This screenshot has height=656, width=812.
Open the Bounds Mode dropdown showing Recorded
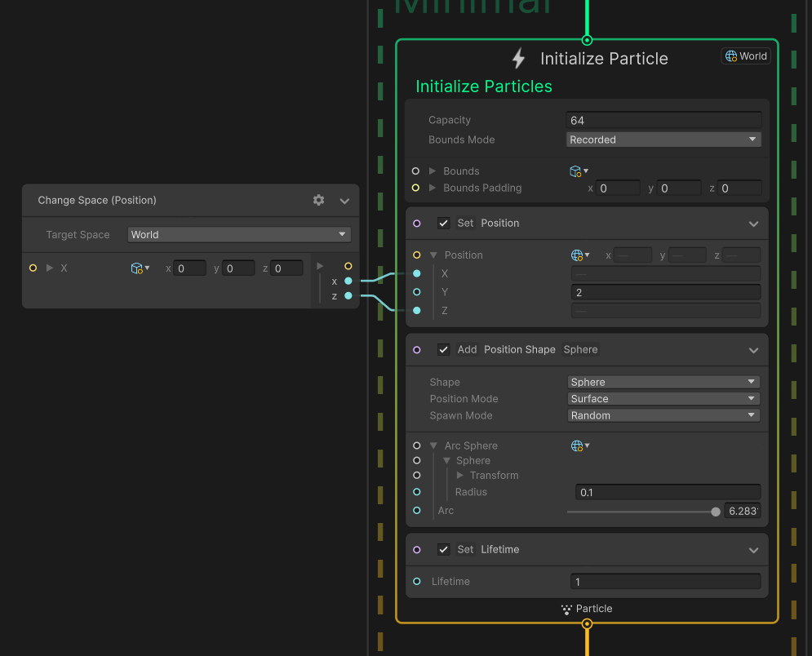663,139
